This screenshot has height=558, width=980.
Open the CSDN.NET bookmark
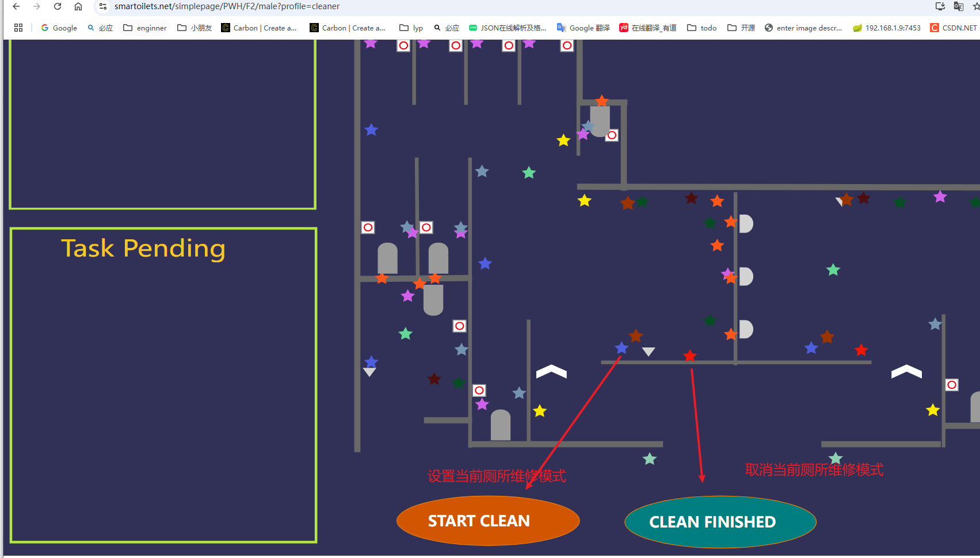point(954,28)
